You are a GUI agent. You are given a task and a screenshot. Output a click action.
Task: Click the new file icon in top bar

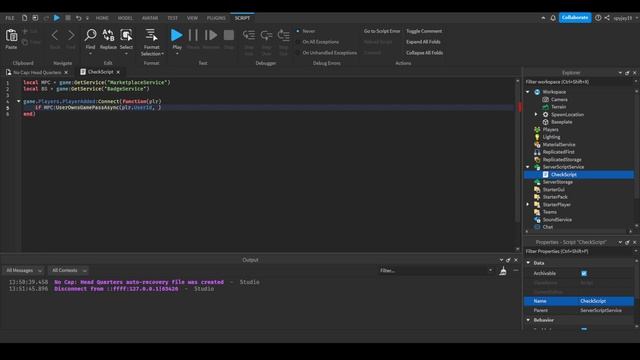[24, 18]
